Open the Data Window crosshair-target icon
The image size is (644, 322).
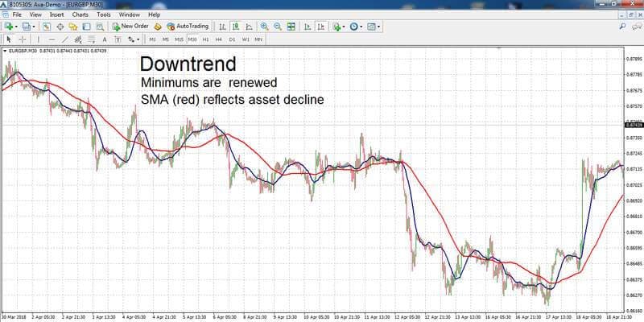[60, 27]
